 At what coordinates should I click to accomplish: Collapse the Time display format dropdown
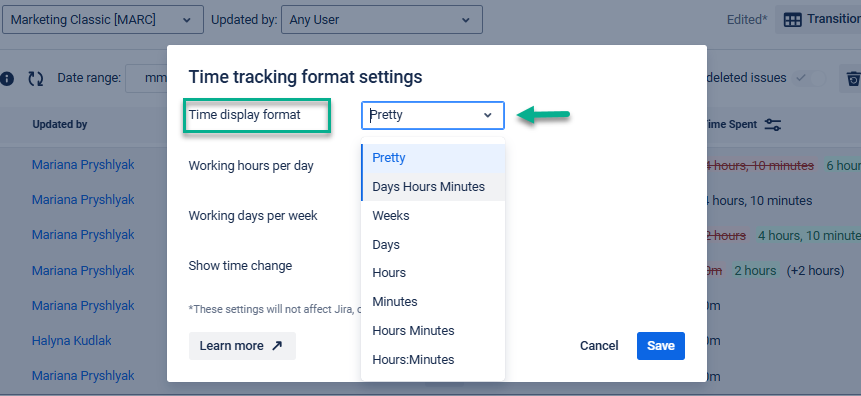coord(433,115)
